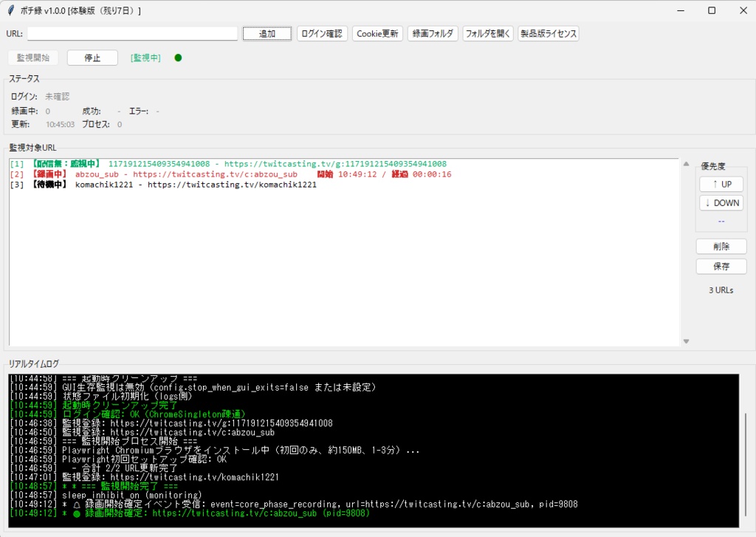Image resolution: width=756 pixels, height=537 pixels.
Task: Click URL list scroll-down arrow
Action: (x=686, y=341)
